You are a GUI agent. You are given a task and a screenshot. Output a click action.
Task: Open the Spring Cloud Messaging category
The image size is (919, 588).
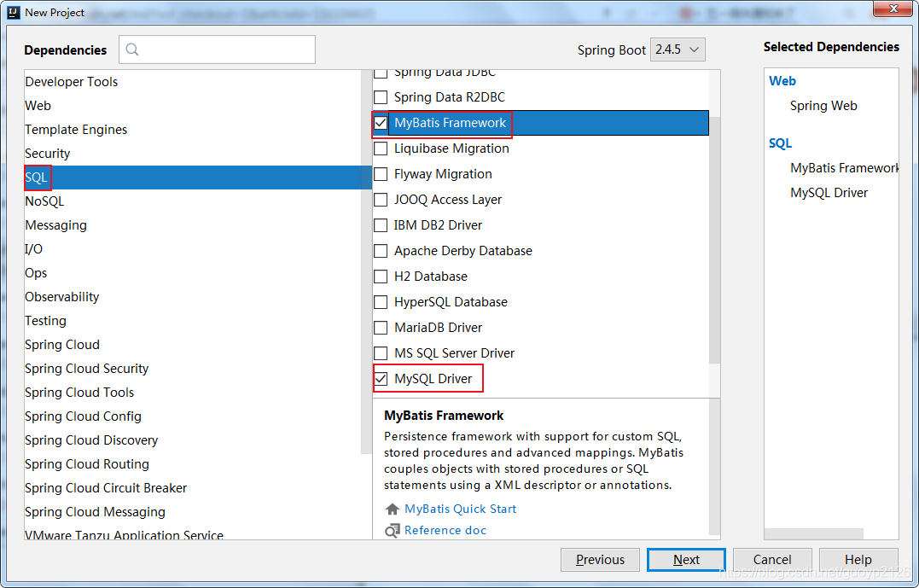(x=193, y=512)
